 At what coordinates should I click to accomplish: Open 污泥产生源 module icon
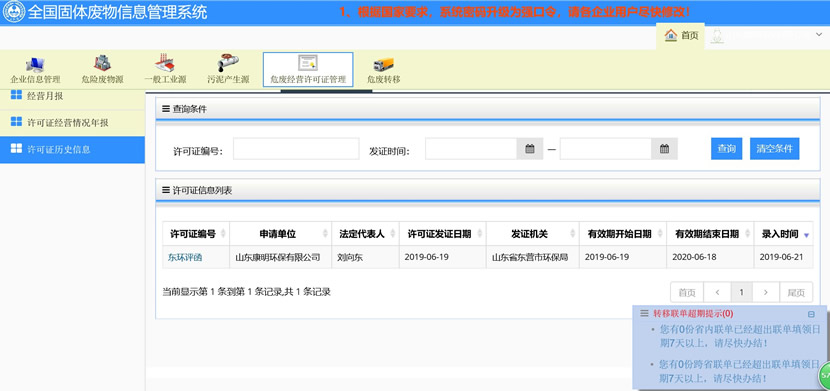[x=228, y=63]
